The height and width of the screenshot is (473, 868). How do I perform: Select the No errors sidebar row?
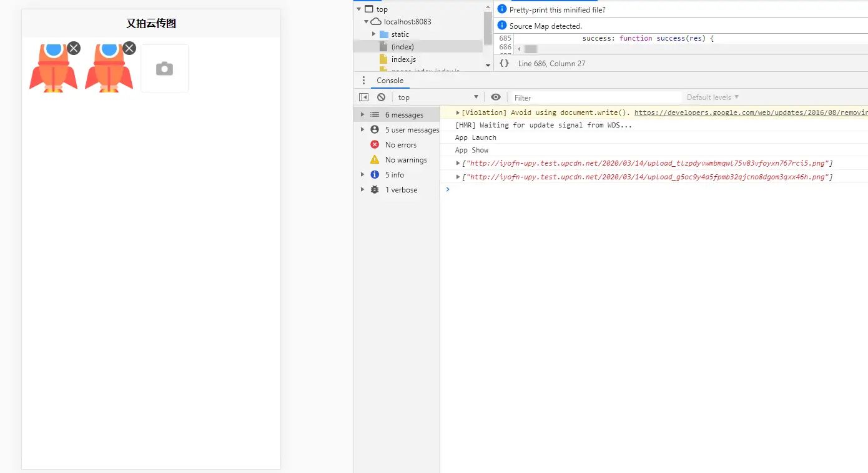point(397,145)
